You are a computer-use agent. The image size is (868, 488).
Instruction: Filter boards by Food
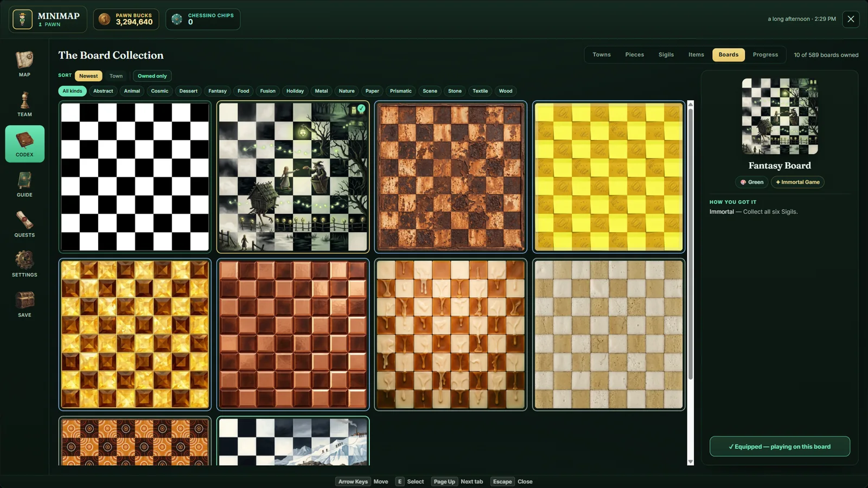pos(244,91)
